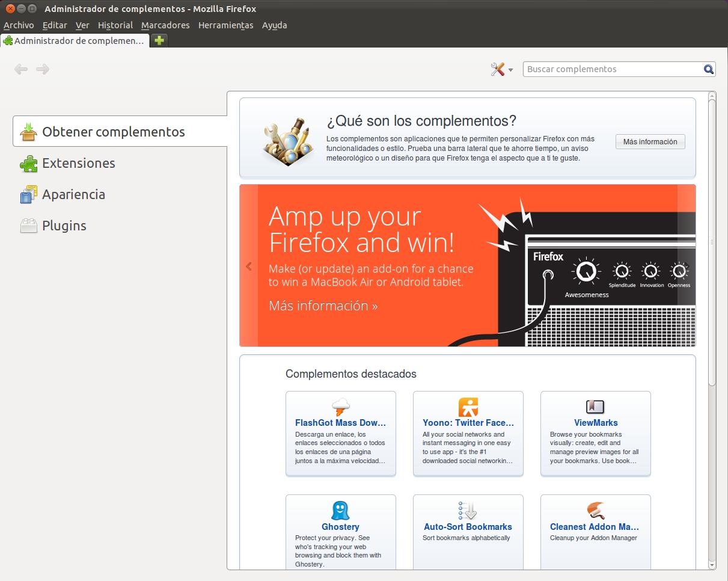Switch to the Extensiones category
This screenshot has height=581, width=728.
[120, 164]
